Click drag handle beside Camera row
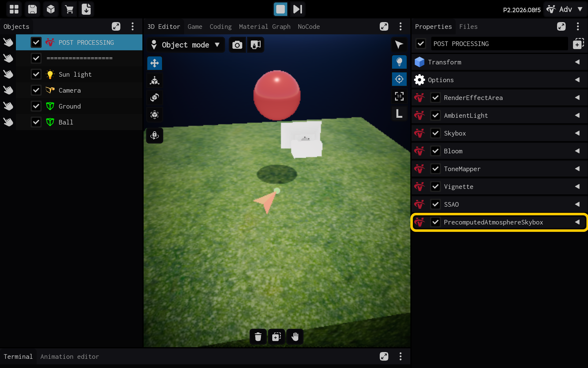 [x=8, y=90]
